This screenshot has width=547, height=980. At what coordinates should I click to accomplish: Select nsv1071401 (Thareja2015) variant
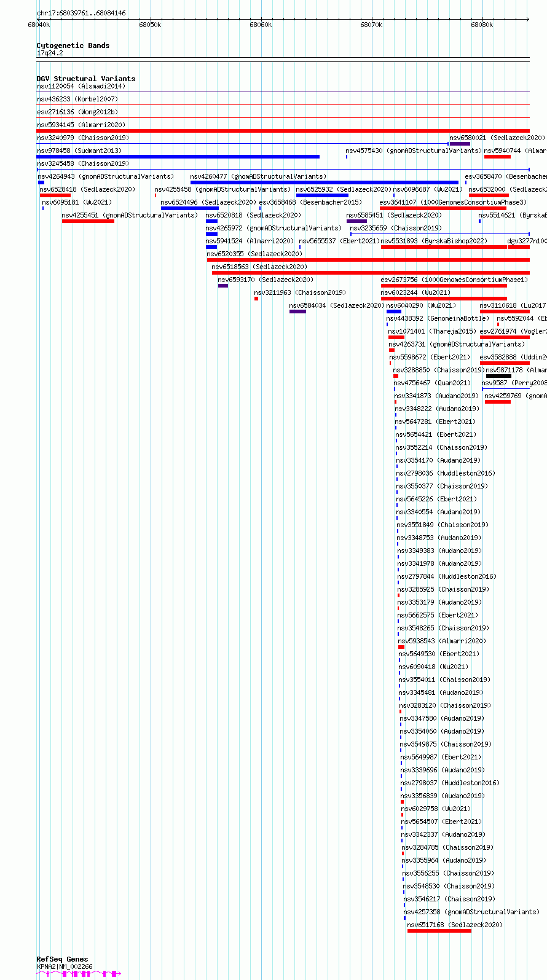click(432, 331)
